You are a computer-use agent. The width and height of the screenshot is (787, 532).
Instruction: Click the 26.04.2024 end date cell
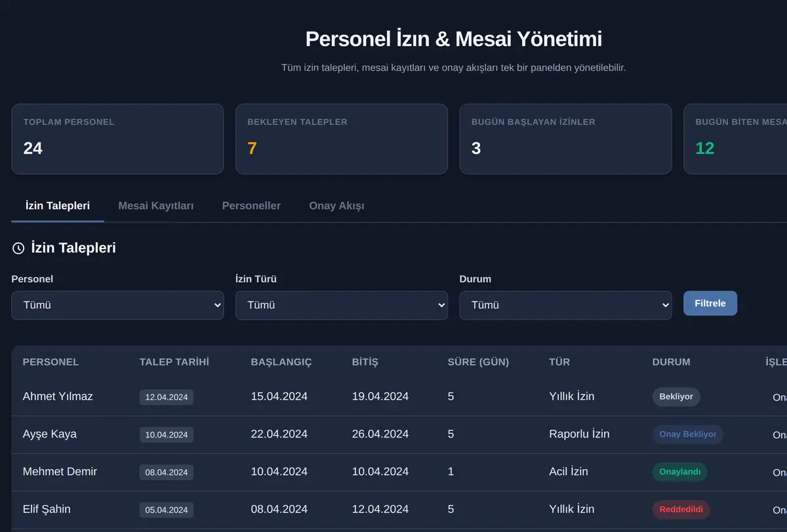pos(380,434)
